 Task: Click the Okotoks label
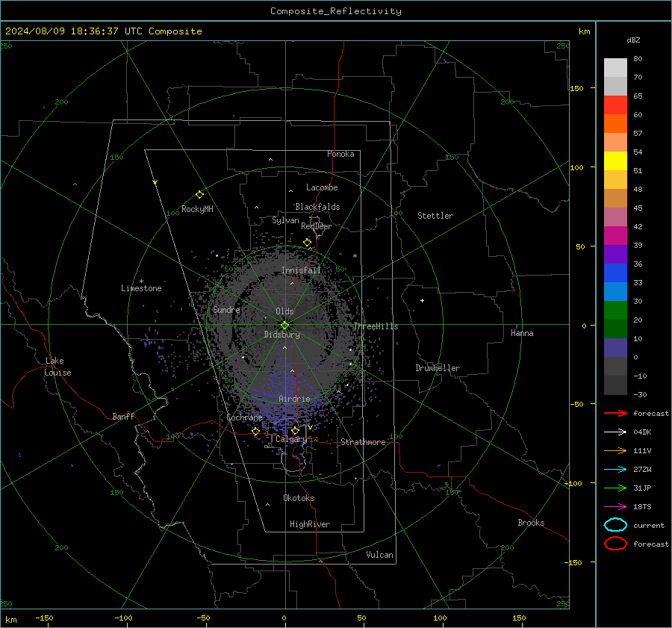[299, 498]
